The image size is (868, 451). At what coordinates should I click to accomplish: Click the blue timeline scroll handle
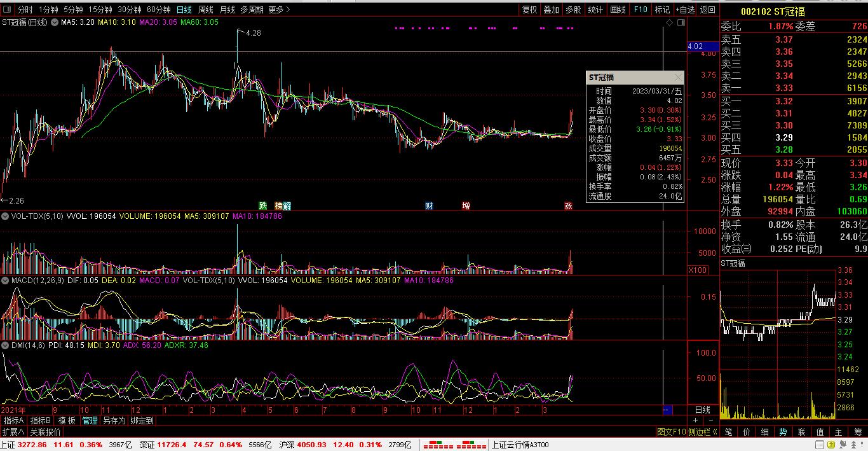point(667,410)
